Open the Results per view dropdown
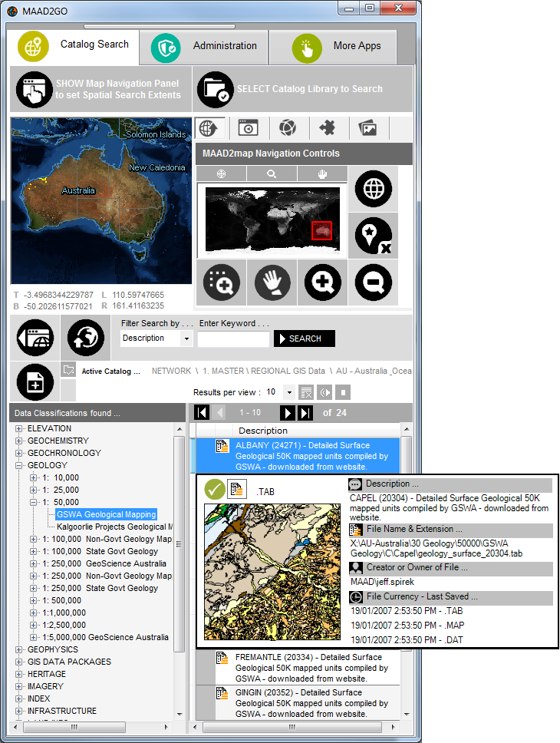The image size is (560, 743). pyautogui.click(x=288, y=392)
